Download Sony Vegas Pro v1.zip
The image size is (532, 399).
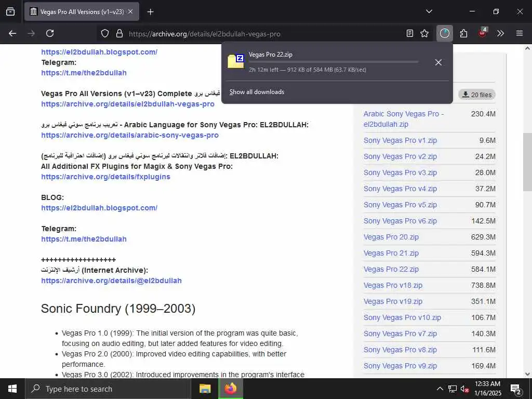coord(400,140)
